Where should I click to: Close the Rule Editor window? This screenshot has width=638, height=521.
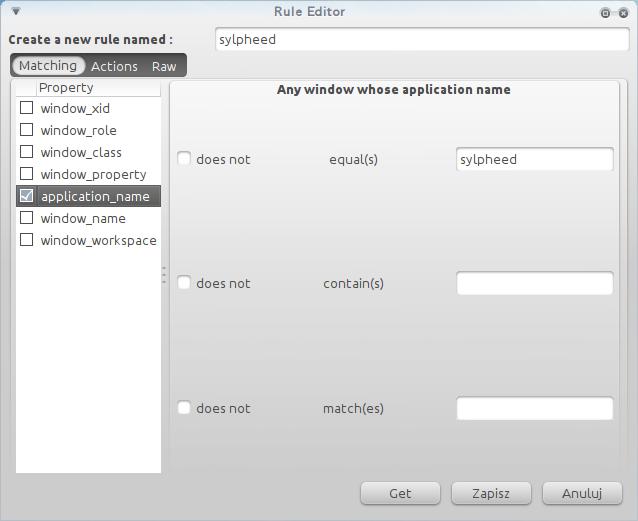[x=623, y=13]
